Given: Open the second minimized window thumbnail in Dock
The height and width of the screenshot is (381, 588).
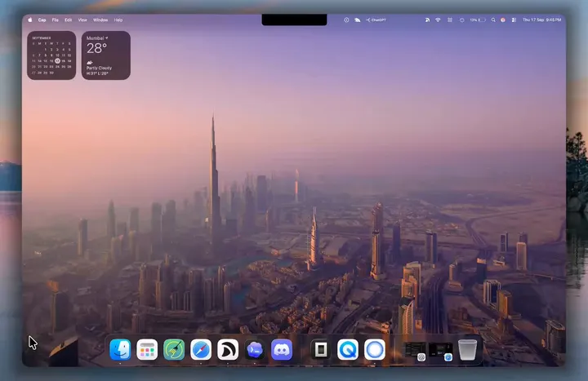Looking at the screenshot, I should (441, 351).
